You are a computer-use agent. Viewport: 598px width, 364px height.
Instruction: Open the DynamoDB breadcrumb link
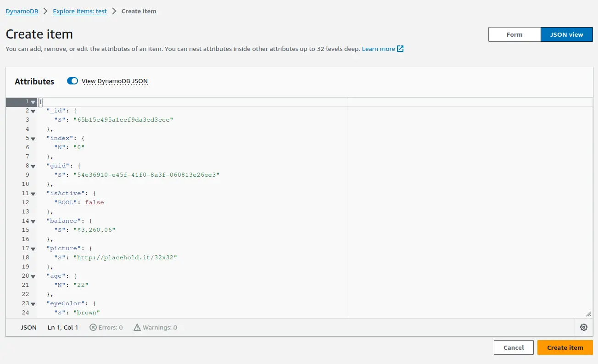tap(21, 11)
